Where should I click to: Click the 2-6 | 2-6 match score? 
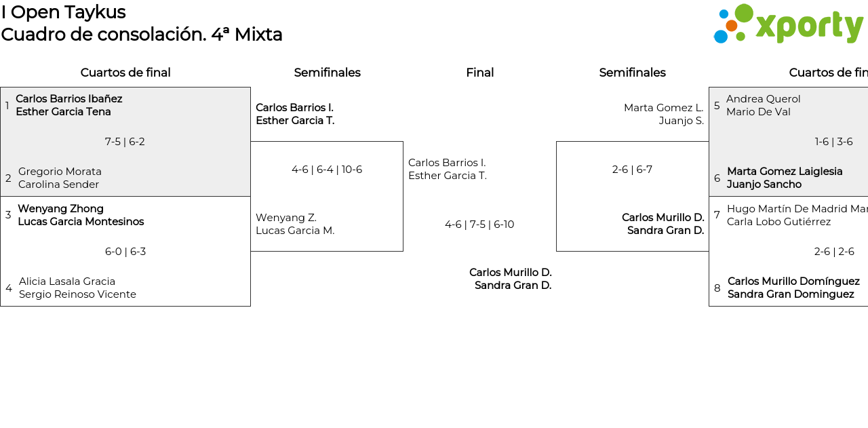click(834, 252)
